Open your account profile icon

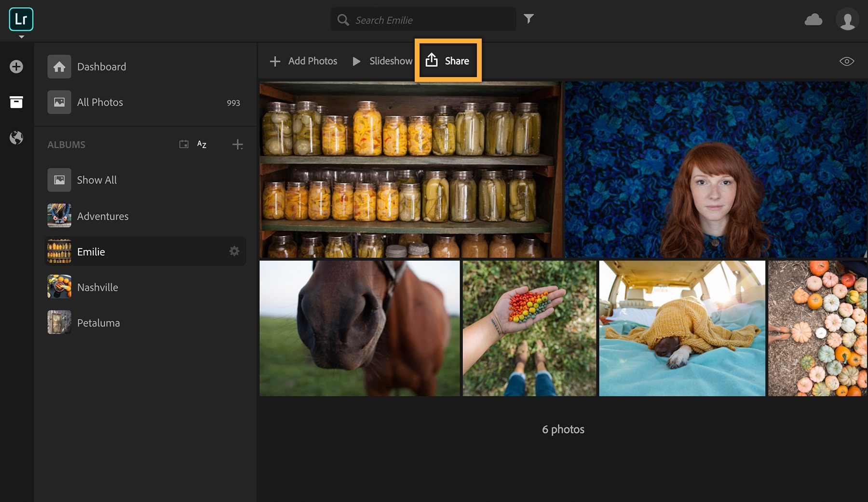click(847, 19)
